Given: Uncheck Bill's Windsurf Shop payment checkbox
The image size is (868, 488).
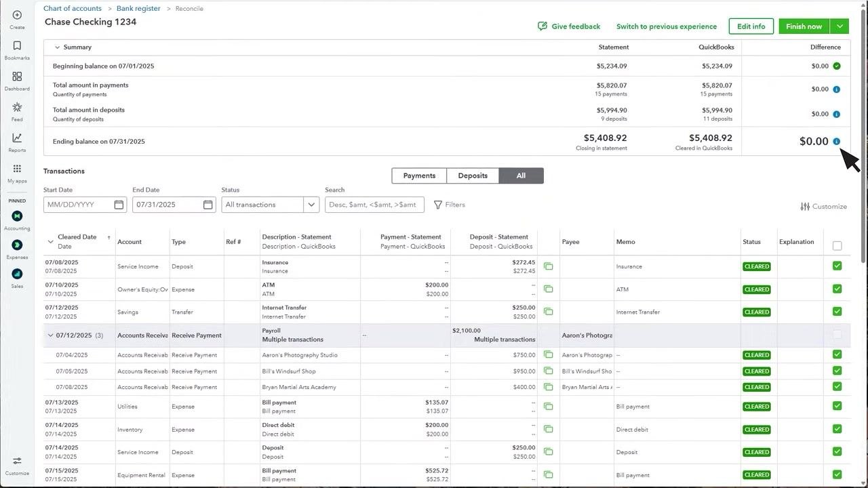Looking at the screenshot, I should tap(837, 371).
